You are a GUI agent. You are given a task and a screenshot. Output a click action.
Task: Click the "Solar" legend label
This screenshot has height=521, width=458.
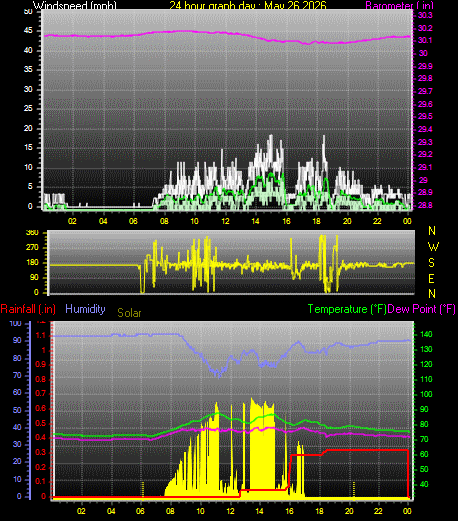coord(129,313)
